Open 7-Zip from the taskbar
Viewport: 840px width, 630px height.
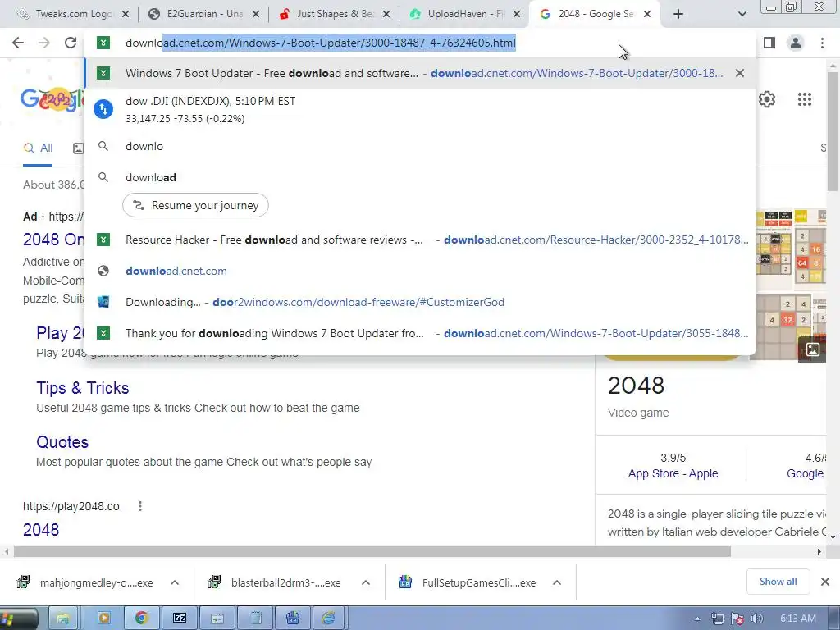(180, 619)
